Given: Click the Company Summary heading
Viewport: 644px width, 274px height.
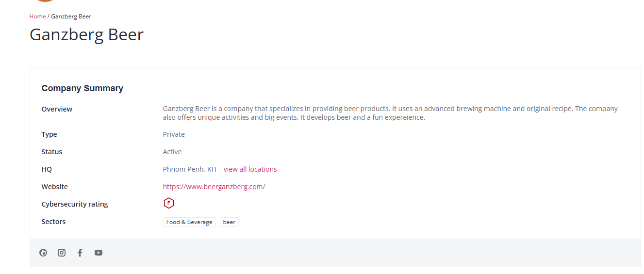Looking at the screenshot, I should [83, 88].
